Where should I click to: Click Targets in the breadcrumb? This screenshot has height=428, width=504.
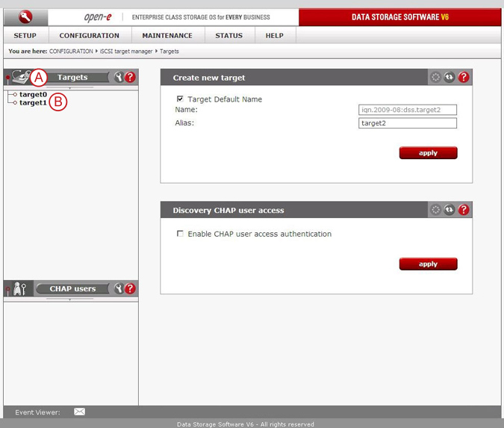(169, 52)
